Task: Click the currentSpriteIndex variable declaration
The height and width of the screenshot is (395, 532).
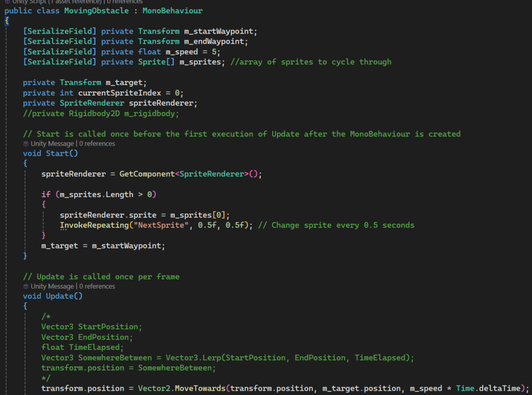Action: pos(120,93)
